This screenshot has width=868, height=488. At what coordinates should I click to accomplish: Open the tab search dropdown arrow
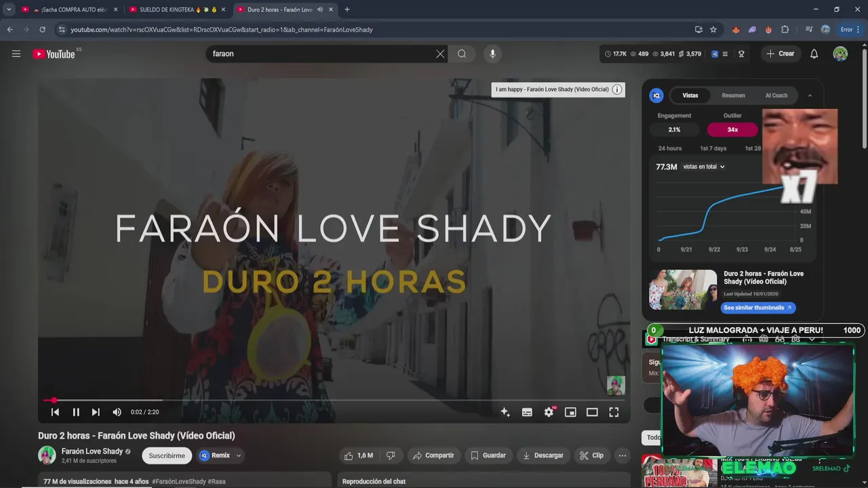pyautogui.click(x=9, y=9)
